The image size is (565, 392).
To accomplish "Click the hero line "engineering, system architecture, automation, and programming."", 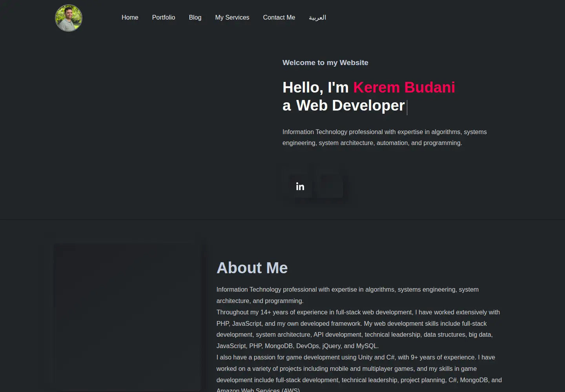I will tap(372, 143).
